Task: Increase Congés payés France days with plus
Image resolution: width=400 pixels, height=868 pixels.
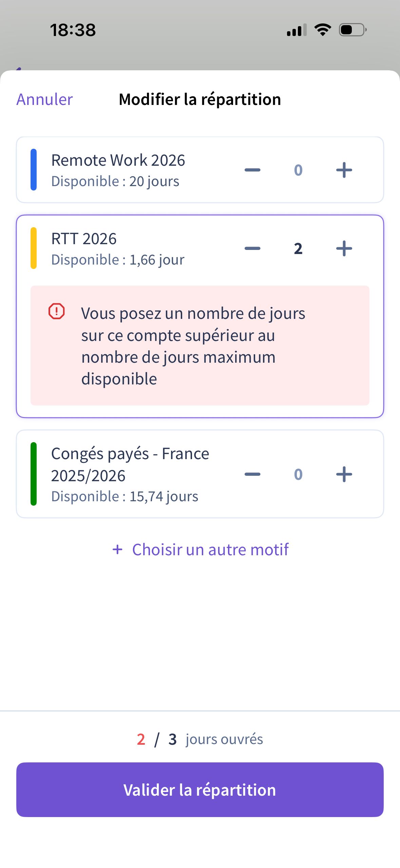Action: click(x=344, y=474)
